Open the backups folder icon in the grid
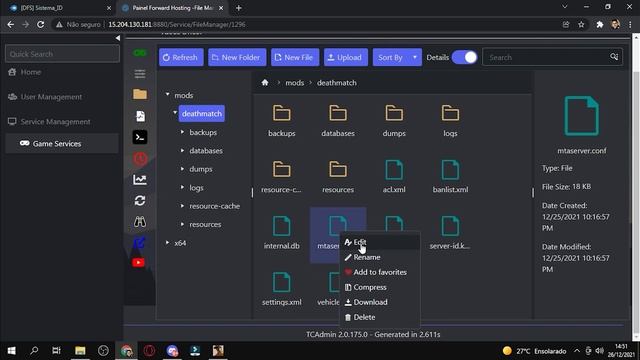Image resolution: width=640 pixels, height=360 pixels. click(x=282, y=113)
